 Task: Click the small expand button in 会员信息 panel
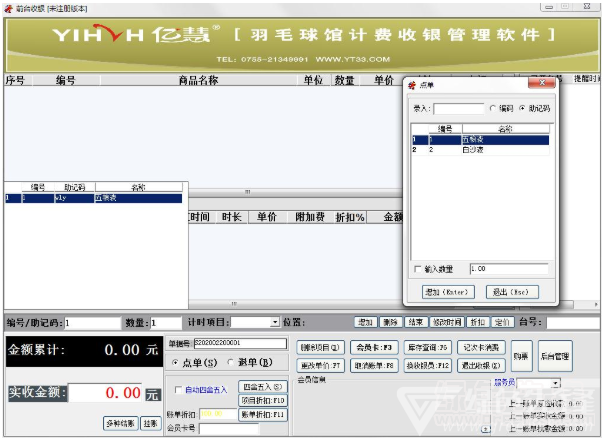click(x=486, y=429)
